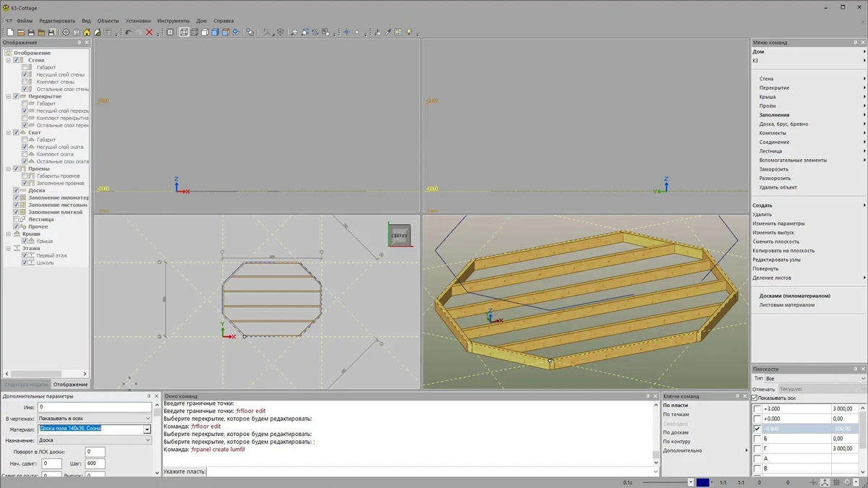The image size is (868, 488).
Task: Click the dark blue color swatch in status bar
Action: point(702,482)
